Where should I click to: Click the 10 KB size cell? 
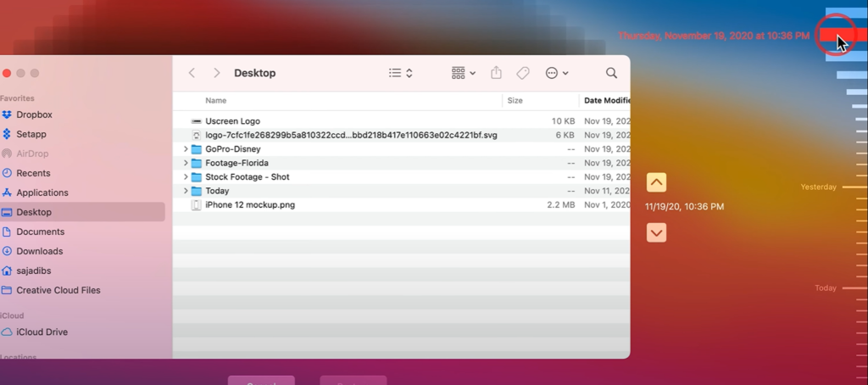point(563,120)
